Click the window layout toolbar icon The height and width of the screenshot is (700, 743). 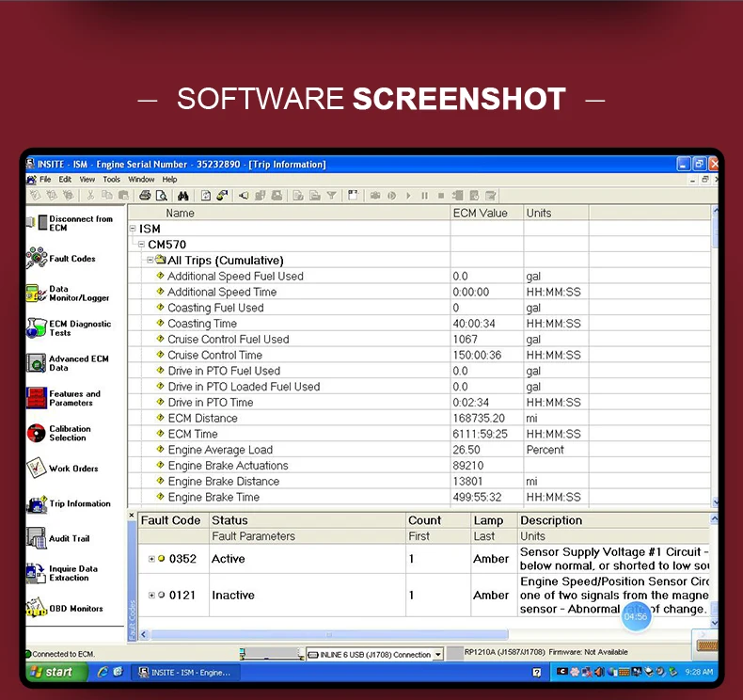(x=353, y=196)
